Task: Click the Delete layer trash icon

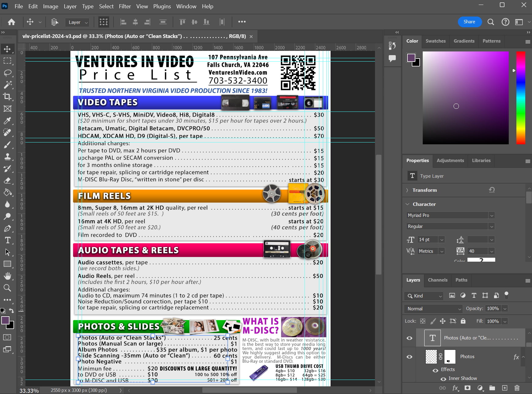Action: pos(517,388)
